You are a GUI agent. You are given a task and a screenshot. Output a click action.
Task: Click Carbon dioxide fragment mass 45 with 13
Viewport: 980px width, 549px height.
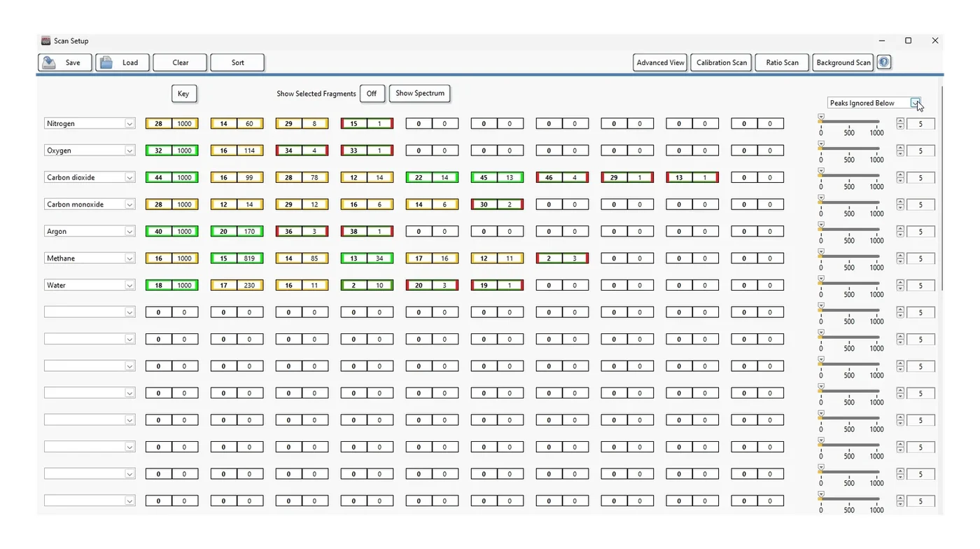tap(497, 178)
